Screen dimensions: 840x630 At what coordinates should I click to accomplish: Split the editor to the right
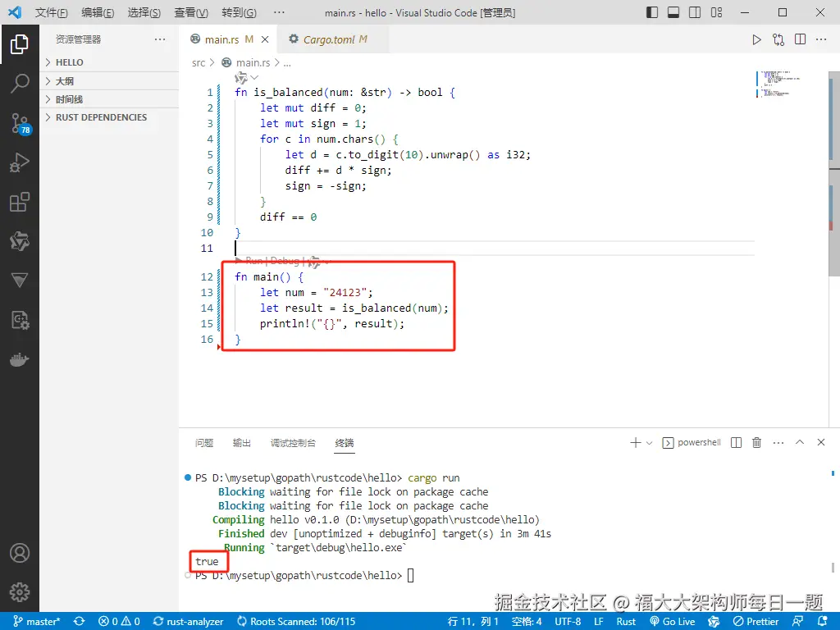(x=800, y=39)
